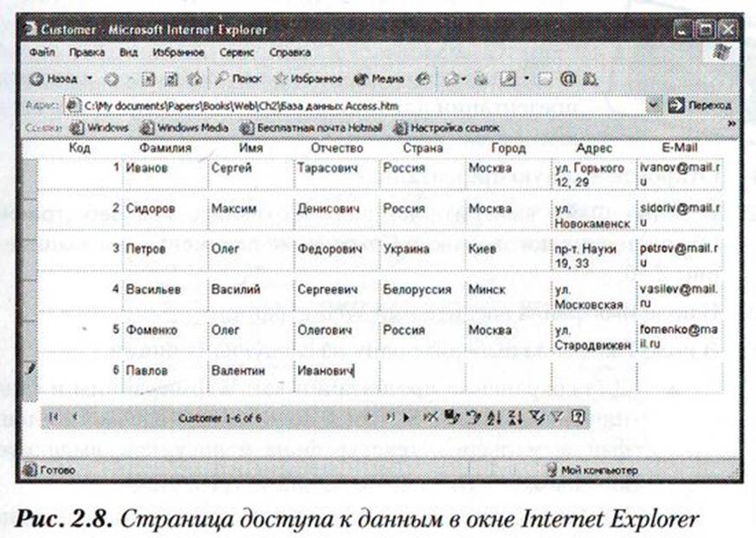This screenshot has width=756, height=538.
Task: Open the Файл menu
Action: click(42, 52)
